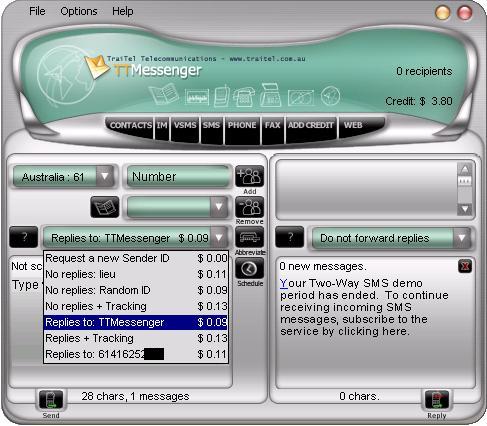Viewport: 487px width, 426px height.
Task: Click the Number input field
Action: point(179,176)
